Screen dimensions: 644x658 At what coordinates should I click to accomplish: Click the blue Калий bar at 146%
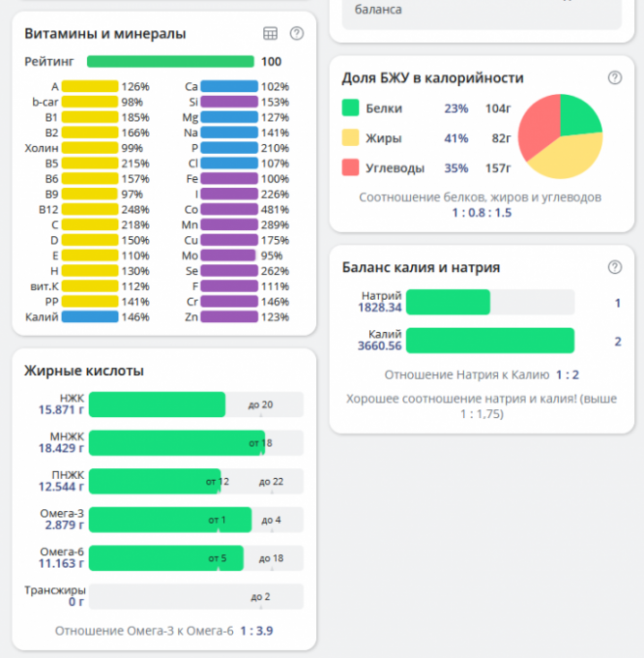[x=90, y=316]
